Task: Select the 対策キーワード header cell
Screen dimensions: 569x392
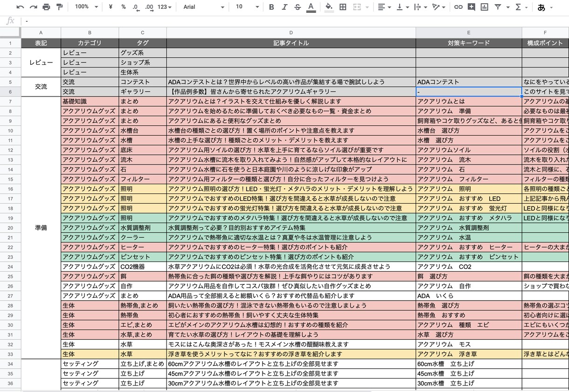Action: (x=469, y=43)
